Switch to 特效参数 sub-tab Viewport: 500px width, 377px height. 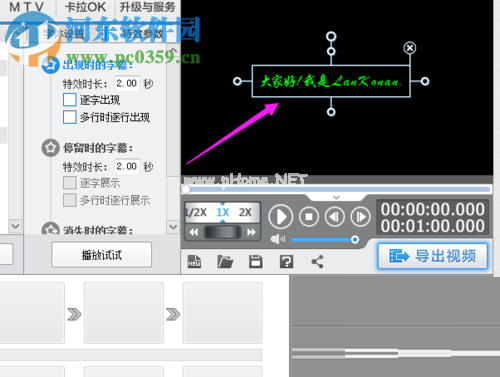pyautogui.click(x=142, y=34)
